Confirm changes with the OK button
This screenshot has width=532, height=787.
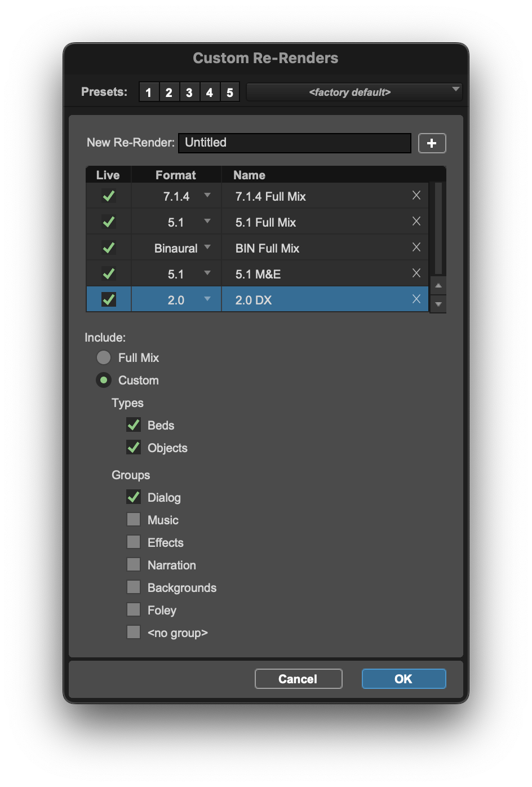point(404,679)
